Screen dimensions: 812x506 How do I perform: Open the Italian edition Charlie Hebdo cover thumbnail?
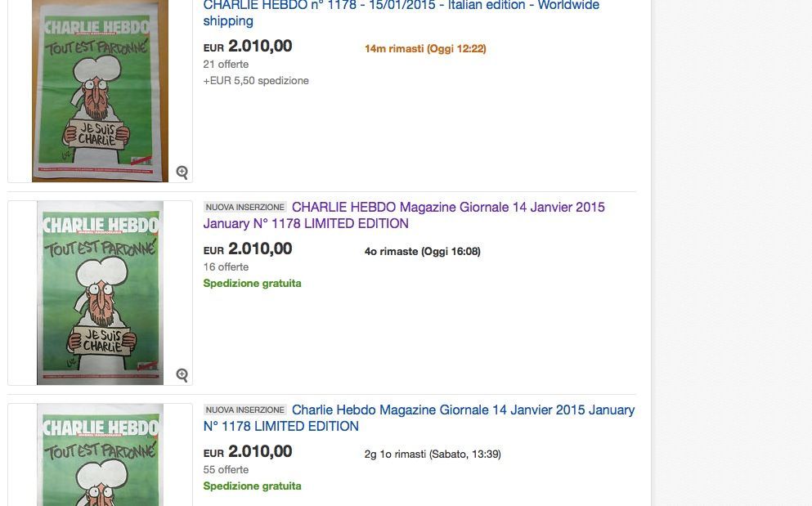coord(100,90)
